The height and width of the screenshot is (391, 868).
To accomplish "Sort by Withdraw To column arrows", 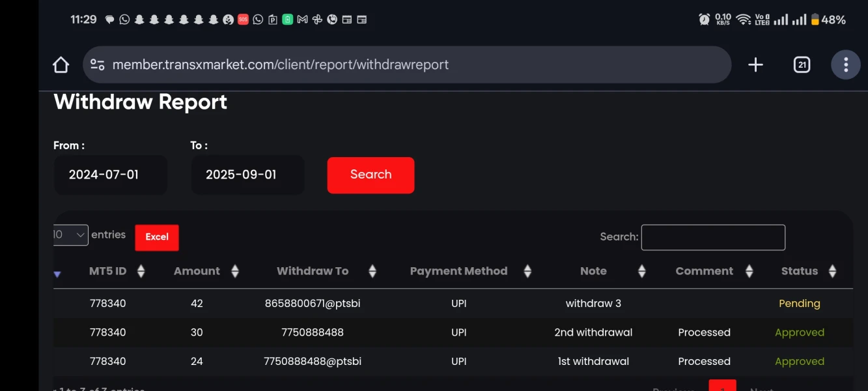I will (x=372, y=271).
